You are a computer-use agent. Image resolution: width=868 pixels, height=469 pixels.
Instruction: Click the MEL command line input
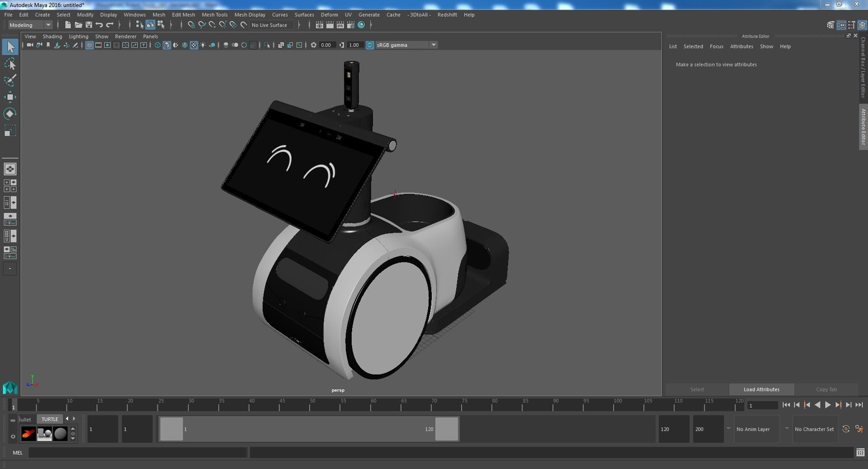pos(137,452)
